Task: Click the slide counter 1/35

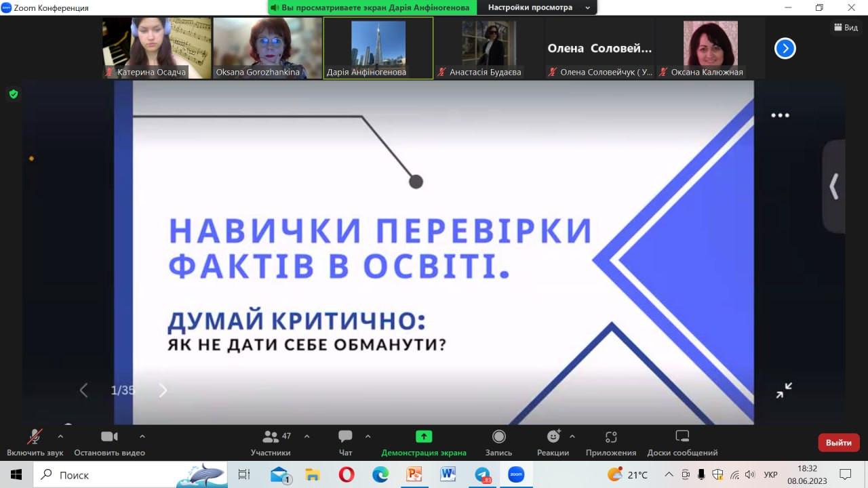Action: [123, 390]
